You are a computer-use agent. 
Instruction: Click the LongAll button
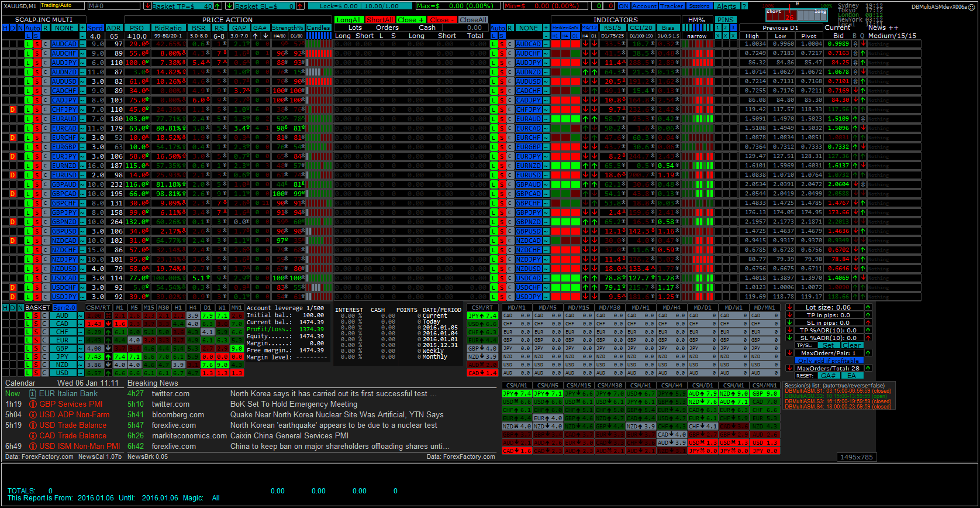tap(348, 19)
